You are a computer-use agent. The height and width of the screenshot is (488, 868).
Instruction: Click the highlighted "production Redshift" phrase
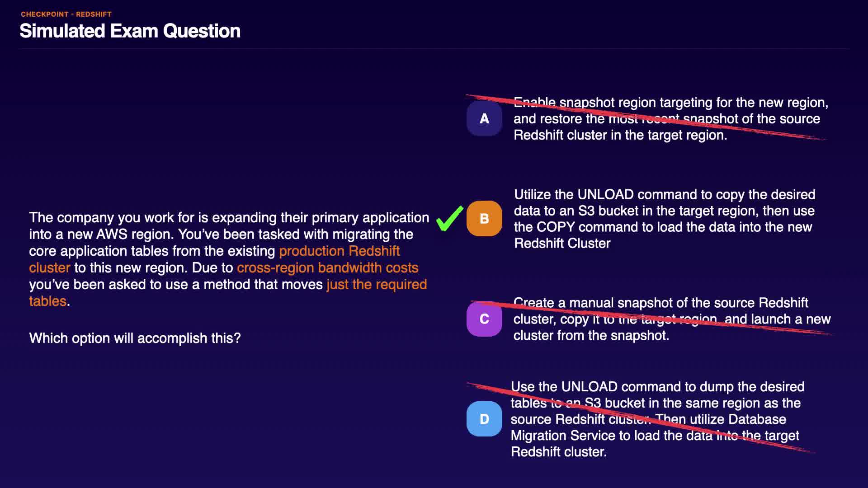pyautogui.click(x=339, y=251)
